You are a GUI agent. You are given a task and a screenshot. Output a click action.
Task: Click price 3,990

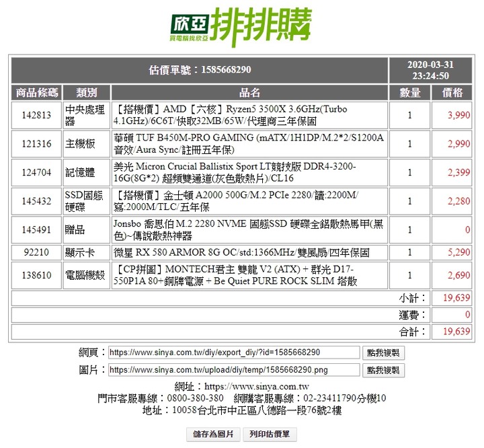458,115
